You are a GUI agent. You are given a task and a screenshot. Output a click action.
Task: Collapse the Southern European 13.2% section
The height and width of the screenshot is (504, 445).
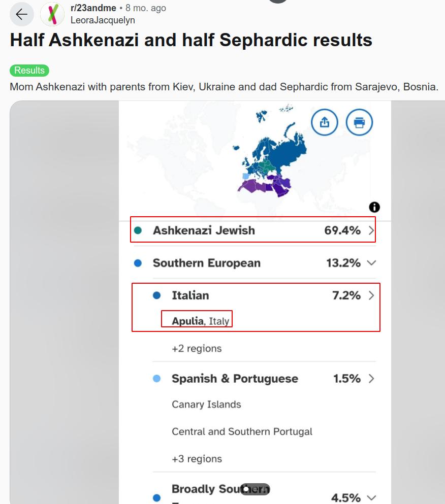[371, 263]
